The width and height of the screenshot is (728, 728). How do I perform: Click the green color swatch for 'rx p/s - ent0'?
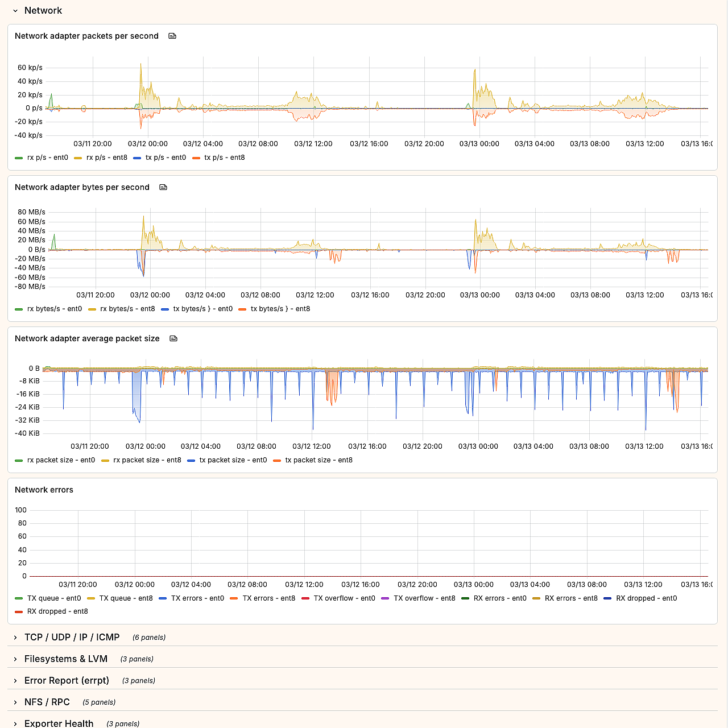pyautogui.click(x=19, y=158)
